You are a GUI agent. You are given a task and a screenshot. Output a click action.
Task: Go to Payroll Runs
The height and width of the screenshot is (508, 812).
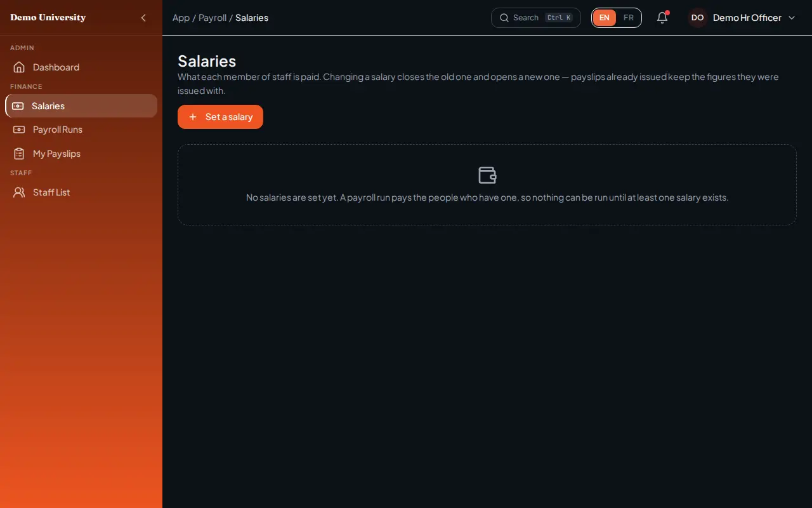(x=81, y=130)
